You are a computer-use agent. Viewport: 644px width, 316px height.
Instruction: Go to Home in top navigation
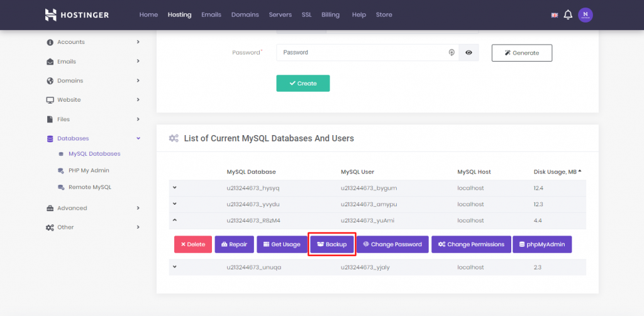coord(148,15)
